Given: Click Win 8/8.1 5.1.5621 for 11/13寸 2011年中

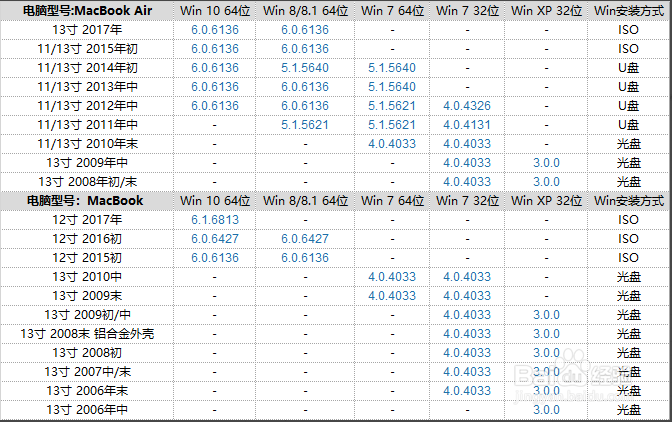Looking at the screenshot, I should (x=305, y=125).
